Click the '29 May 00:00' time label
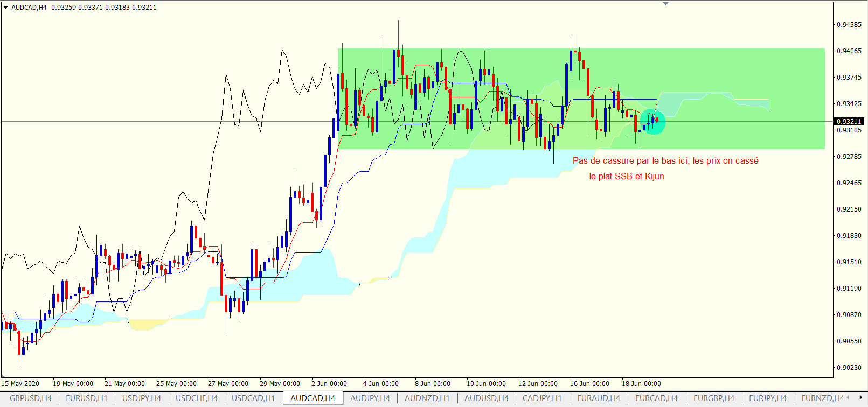This screenshot has height=407, width=868. tap(280, 384)
